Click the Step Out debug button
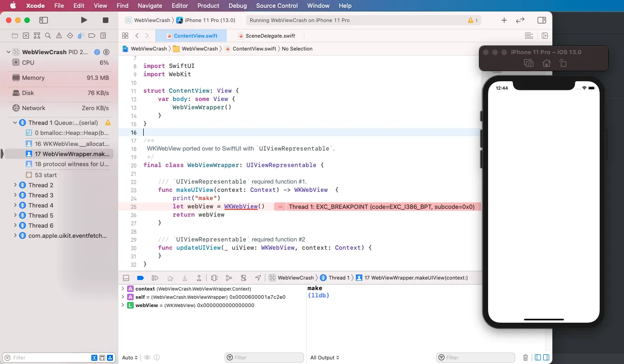The height and width of the screenshot is (364, 624). [x=199, y=278]
